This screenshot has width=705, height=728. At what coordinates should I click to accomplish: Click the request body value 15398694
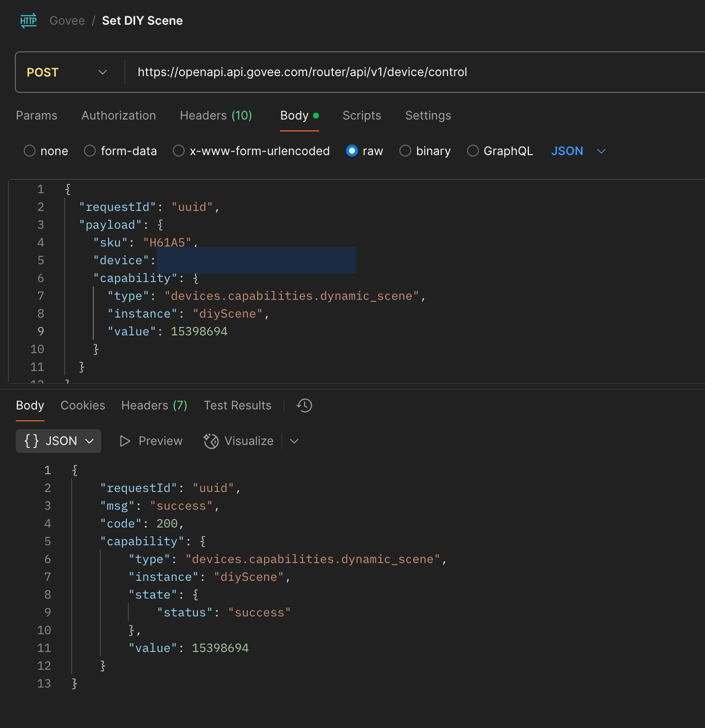(x=199, y=331)
